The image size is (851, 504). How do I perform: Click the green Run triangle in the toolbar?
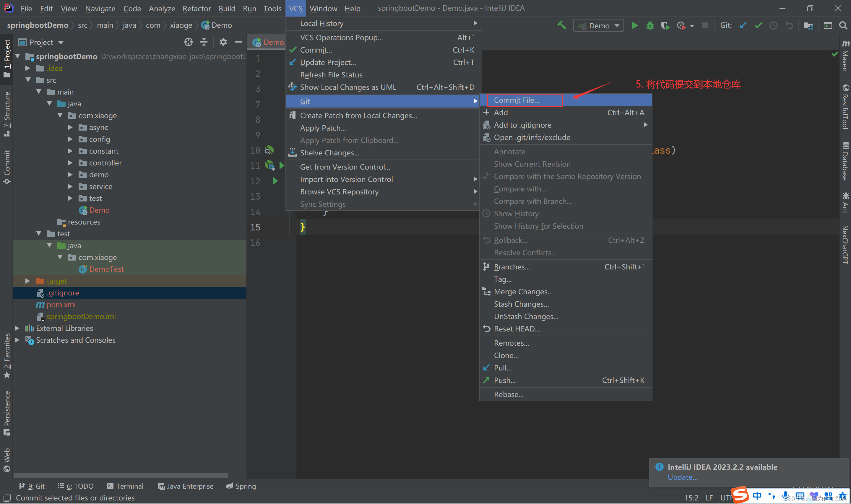click(634, 26)
